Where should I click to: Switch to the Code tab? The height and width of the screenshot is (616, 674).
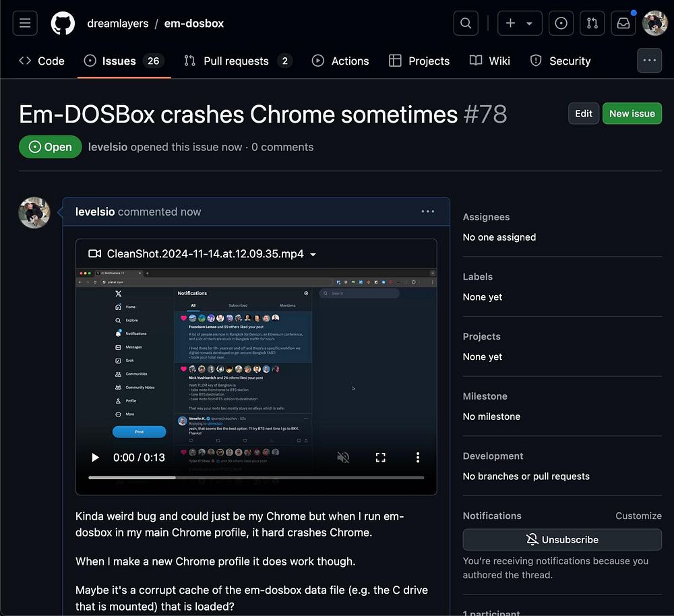click(42, 61)
